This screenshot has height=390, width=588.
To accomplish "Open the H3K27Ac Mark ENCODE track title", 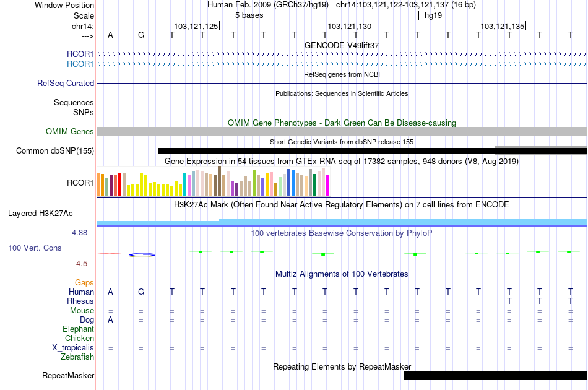I will click(342, 205).
